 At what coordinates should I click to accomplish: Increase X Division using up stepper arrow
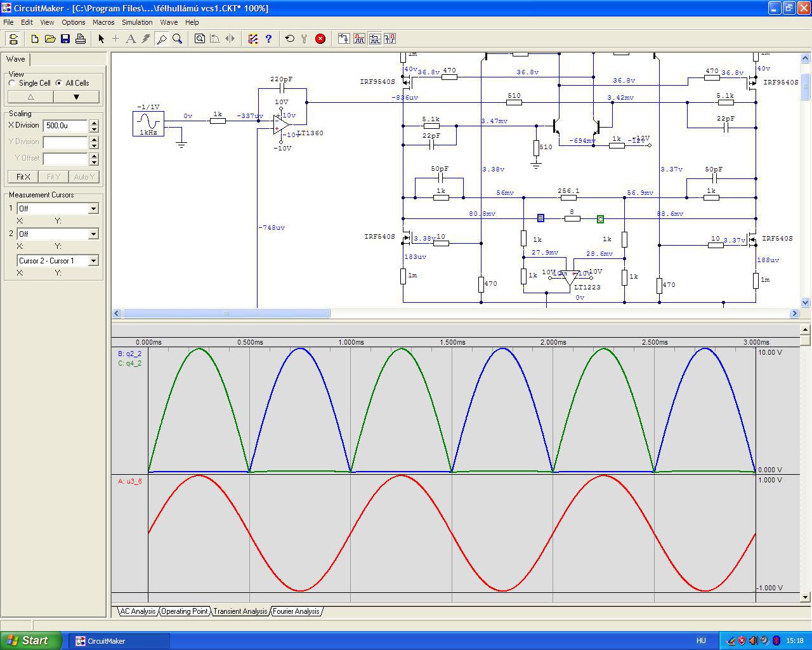(94, 123)
